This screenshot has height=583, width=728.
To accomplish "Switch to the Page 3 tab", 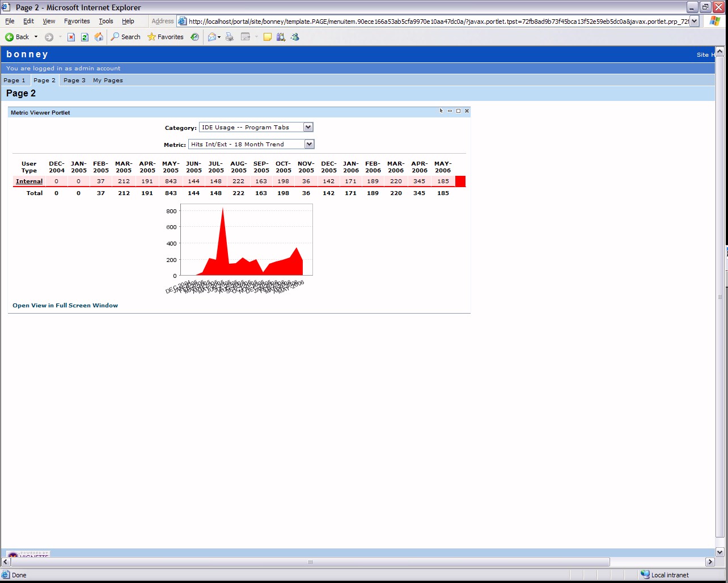I will tap(74, 81).
